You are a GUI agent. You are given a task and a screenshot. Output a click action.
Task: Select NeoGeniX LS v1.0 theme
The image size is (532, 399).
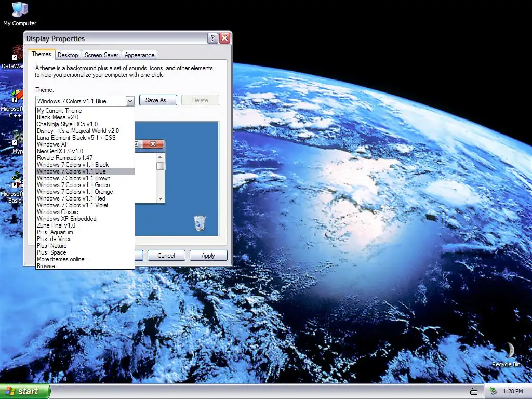(85, 151)
